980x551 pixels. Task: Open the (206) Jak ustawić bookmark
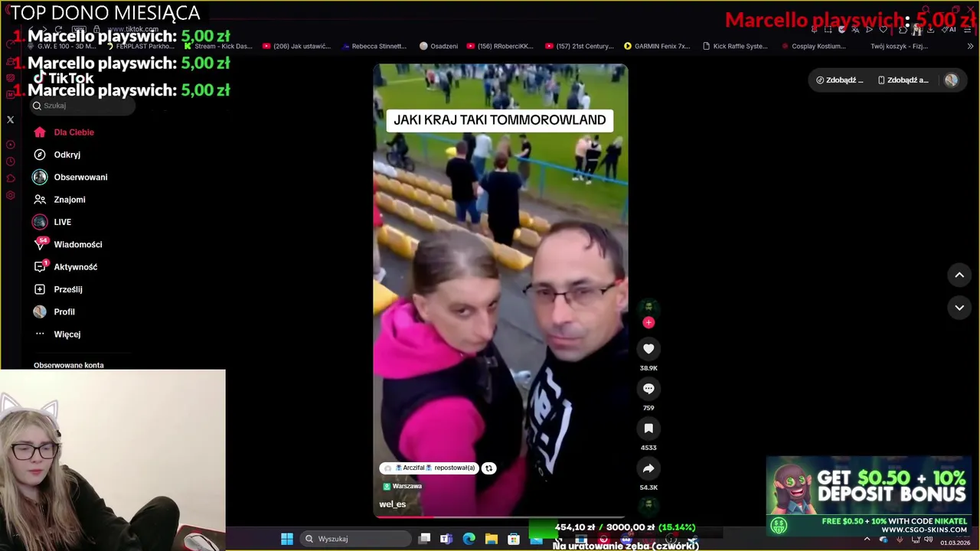[296, 46]
